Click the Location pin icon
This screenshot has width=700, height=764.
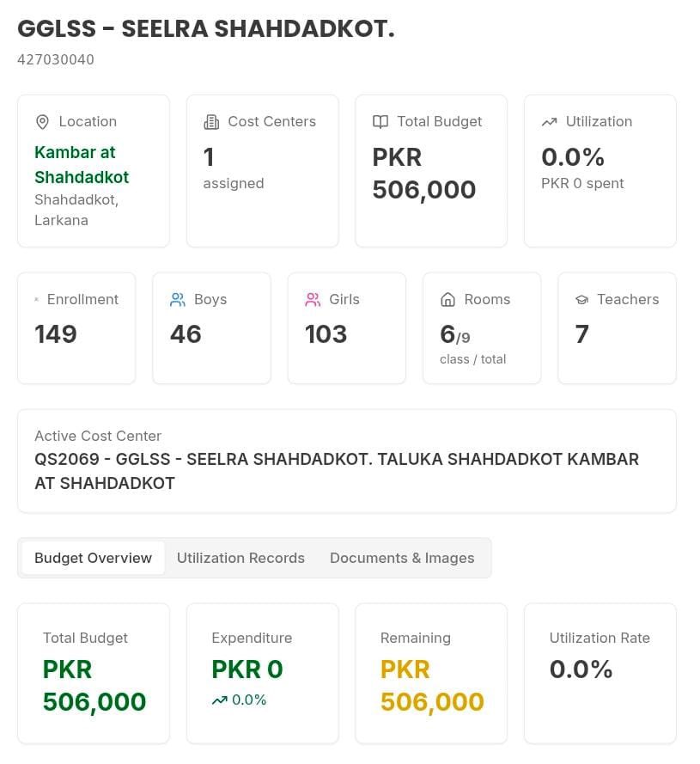(x=42, y=122)
